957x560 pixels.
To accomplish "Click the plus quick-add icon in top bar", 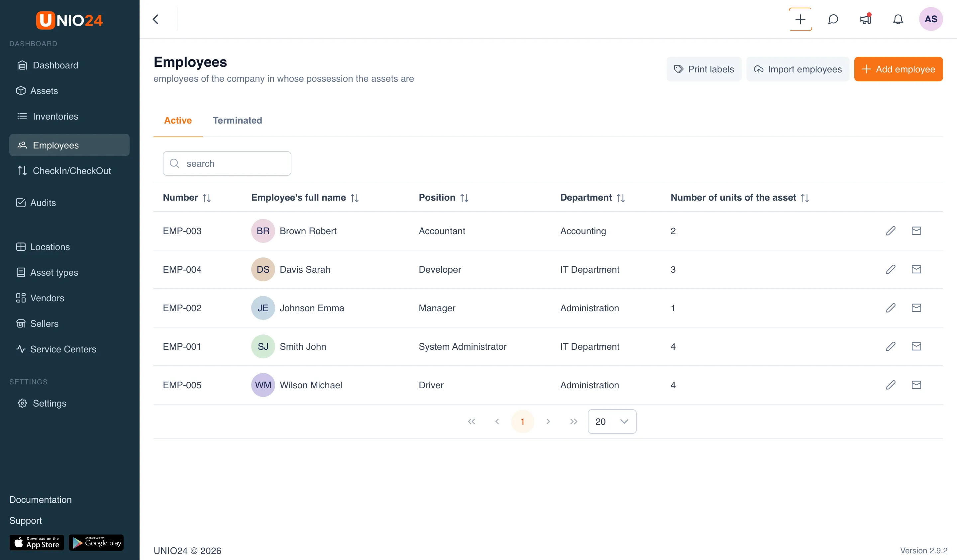I will (800, 19).
